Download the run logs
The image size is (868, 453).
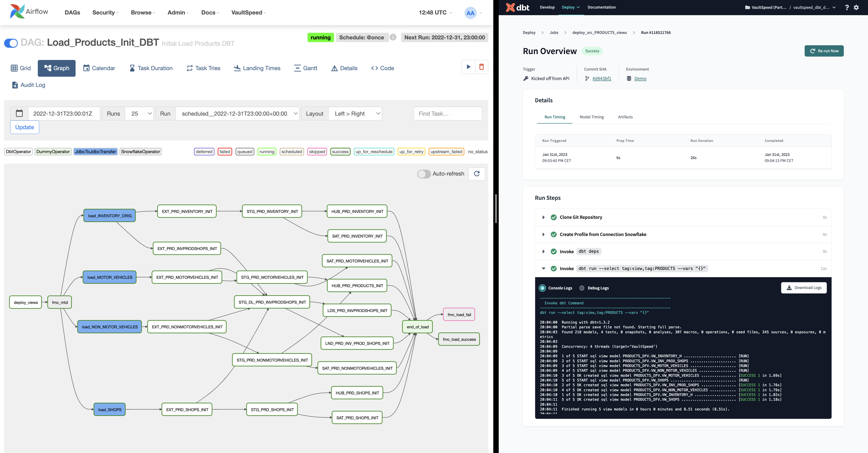tap(804, 288)
